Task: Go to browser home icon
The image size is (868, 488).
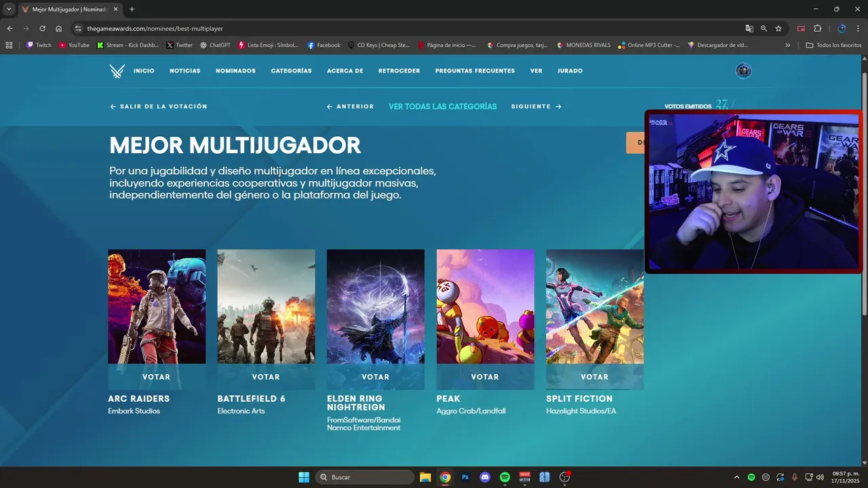Action: point(59,28)
